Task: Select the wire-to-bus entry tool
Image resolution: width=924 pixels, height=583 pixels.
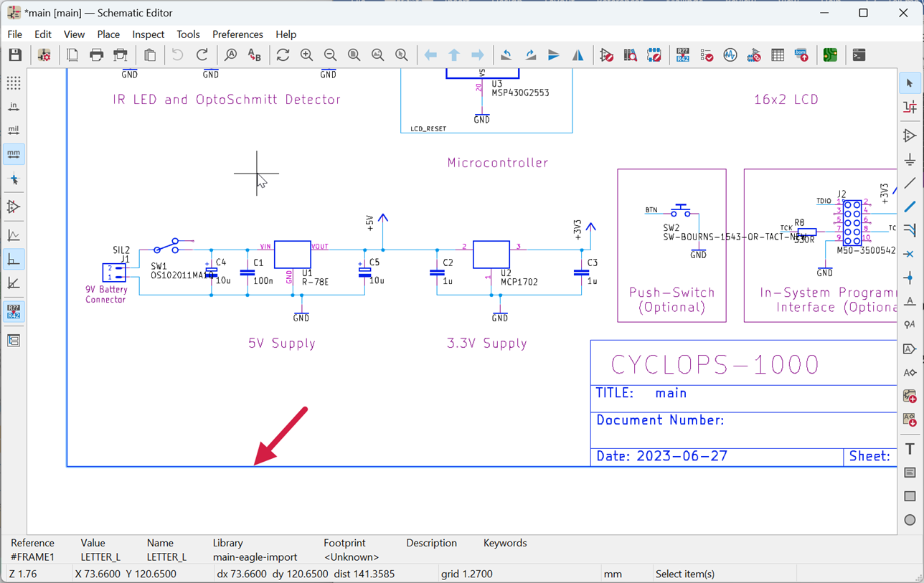Action: point(910,230)
